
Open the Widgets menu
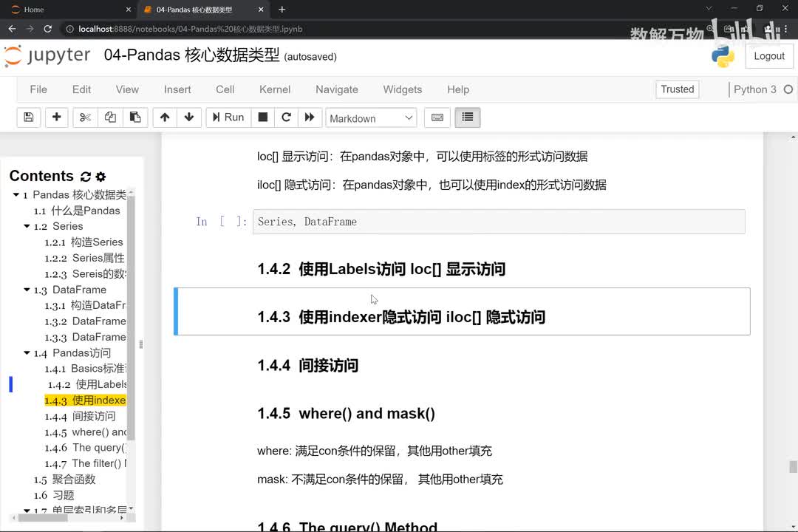coord(403,89)
